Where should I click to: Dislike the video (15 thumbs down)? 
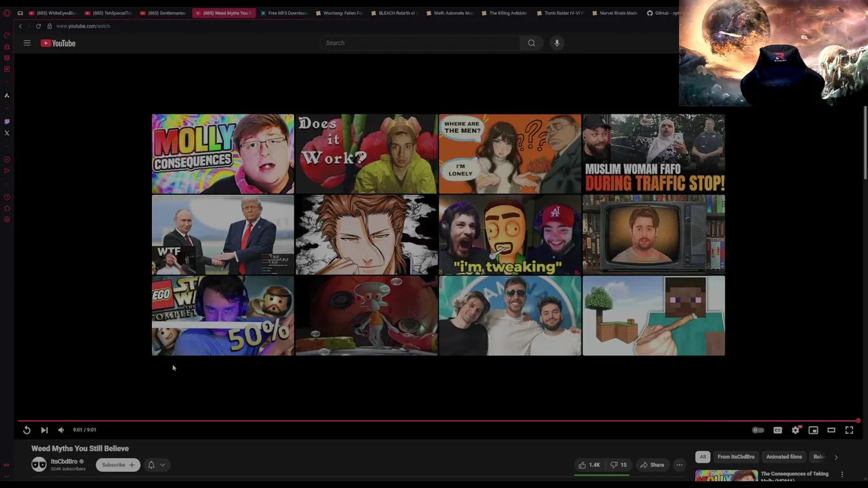coord(618,465)
